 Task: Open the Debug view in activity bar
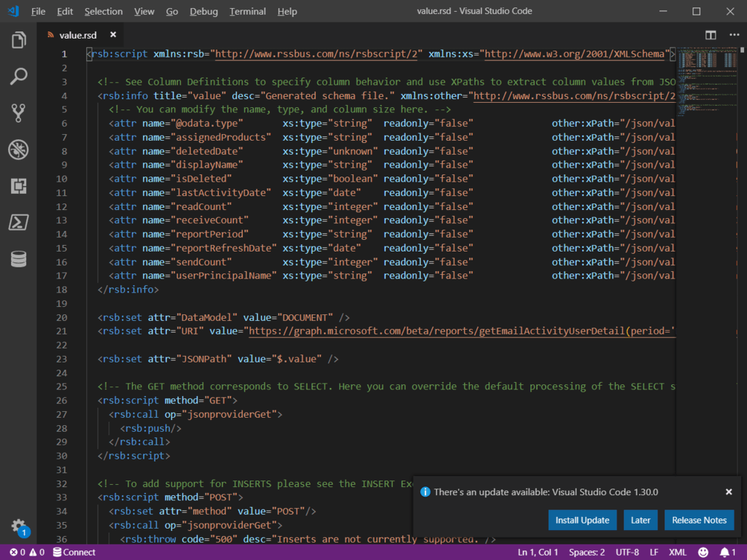pos(18,149)
